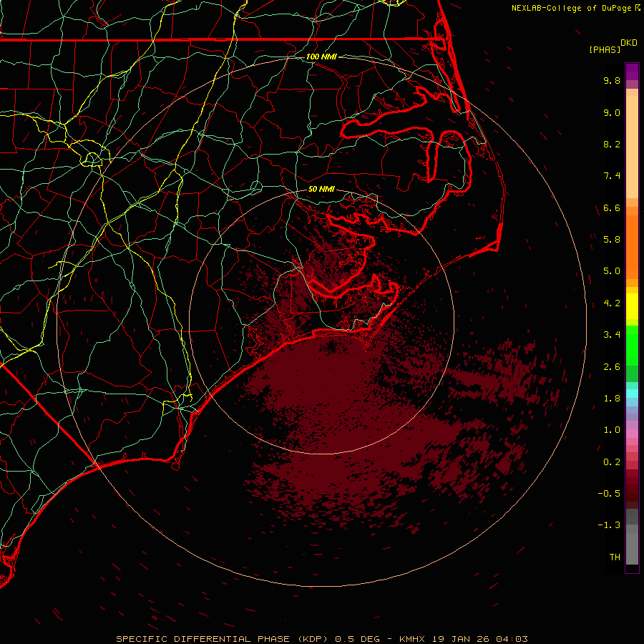
Task: Click the 4.2 value on the scale
Action: click(612, 303)
